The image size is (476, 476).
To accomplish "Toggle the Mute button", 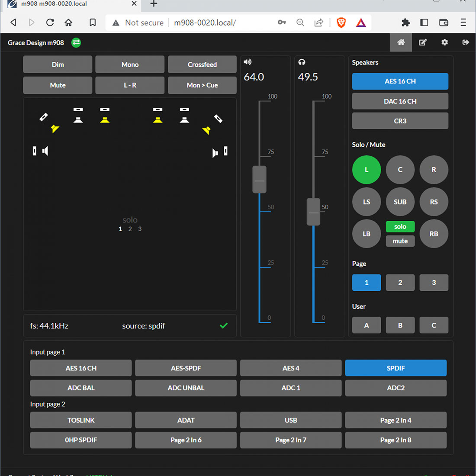I will (x=58, y=85).
